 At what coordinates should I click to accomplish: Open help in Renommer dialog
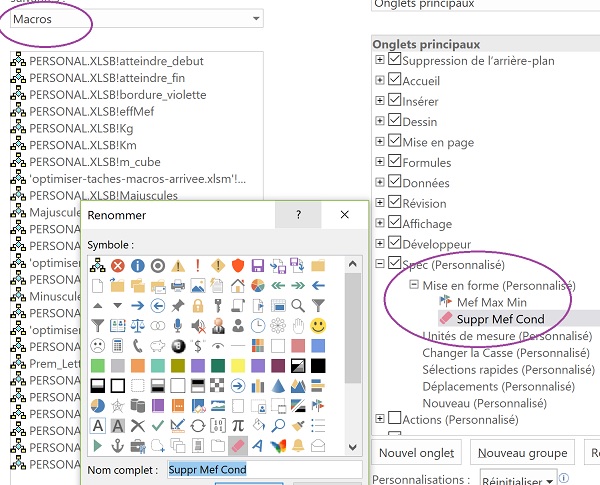[298, 215]
